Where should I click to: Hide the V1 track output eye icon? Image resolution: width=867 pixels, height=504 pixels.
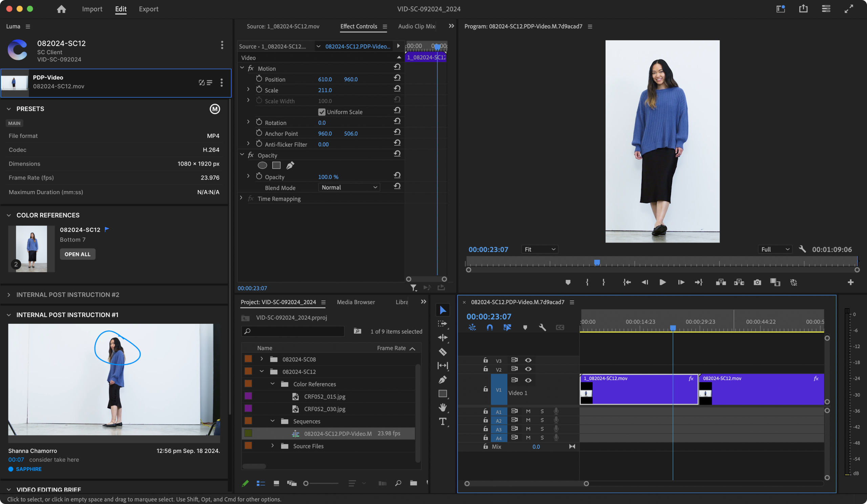pyautogui.click(x=528, y=380)
